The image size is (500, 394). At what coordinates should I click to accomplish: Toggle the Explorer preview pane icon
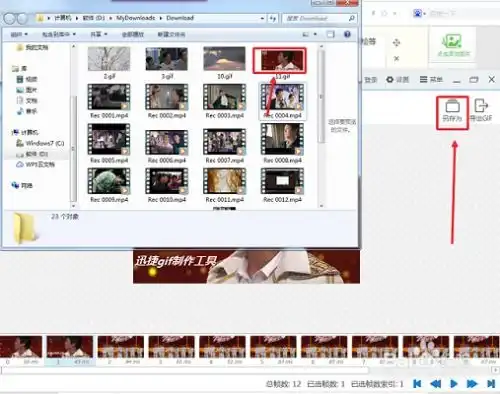click(x=330, y=34)
